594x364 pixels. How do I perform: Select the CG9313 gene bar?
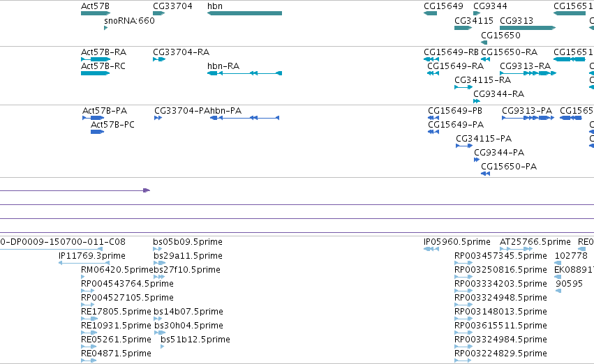click(528, 28)
